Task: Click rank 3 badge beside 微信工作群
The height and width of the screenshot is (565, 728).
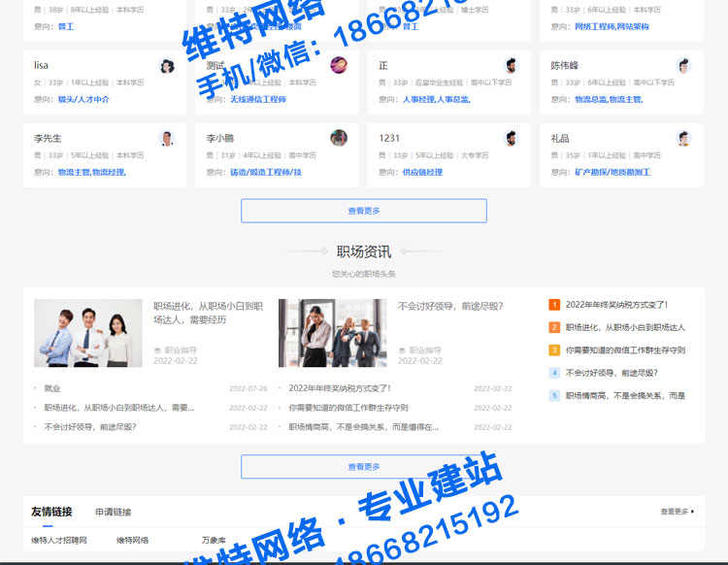Action: coord(554,350)
